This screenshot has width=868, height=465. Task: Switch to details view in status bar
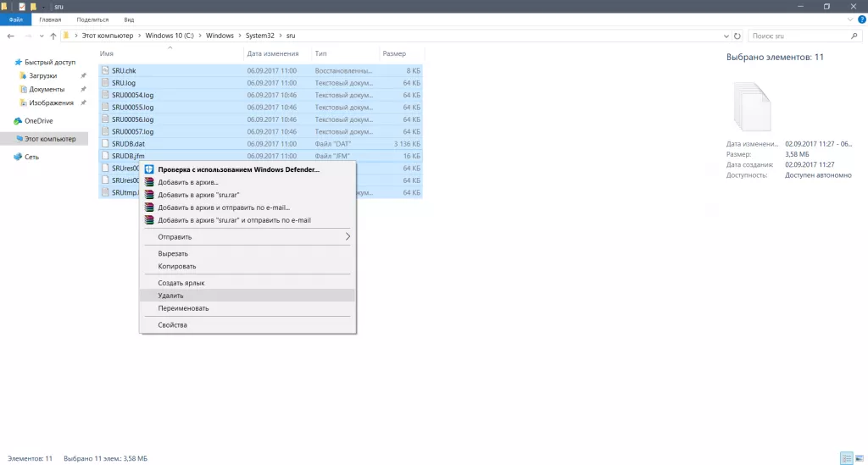coord(845,458)
